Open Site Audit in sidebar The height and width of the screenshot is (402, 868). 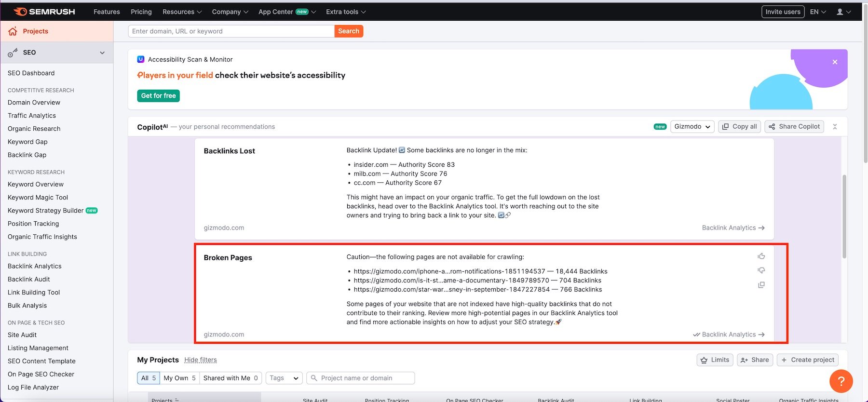click(x=22, y=335)
